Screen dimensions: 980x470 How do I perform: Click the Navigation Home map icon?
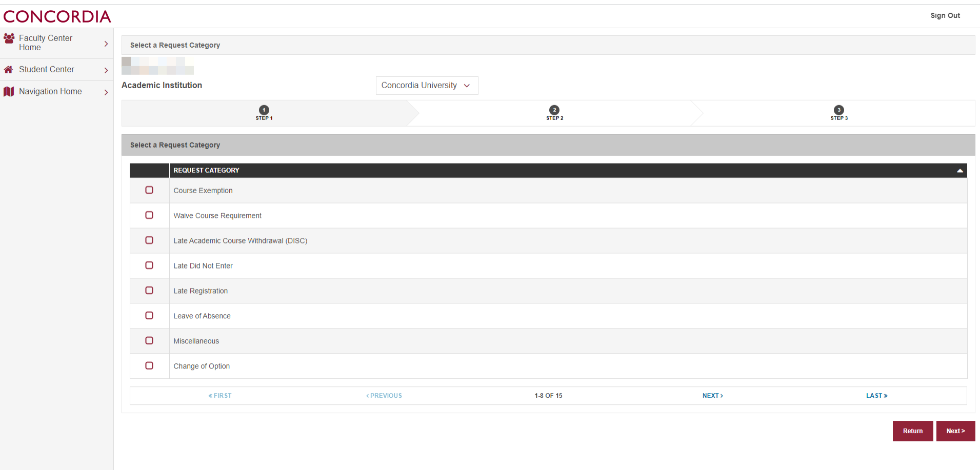click(x=9, y=92)
